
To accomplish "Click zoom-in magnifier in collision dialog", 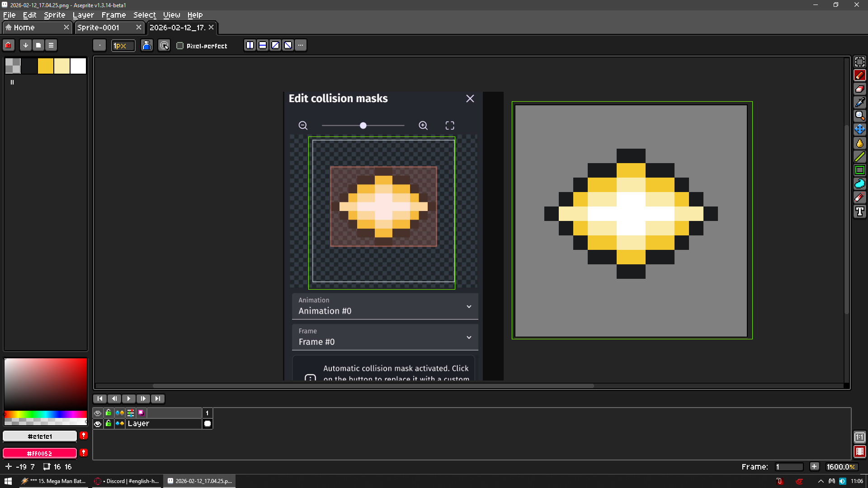I will coord(423,126).
